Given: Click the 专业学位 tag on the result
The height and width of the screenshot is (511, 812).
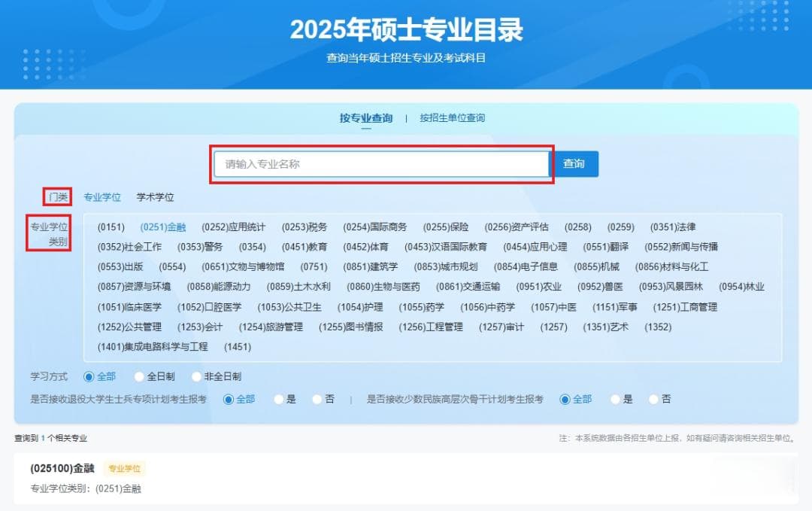Looking at the screenshot, I should click(x=124, y=469).
